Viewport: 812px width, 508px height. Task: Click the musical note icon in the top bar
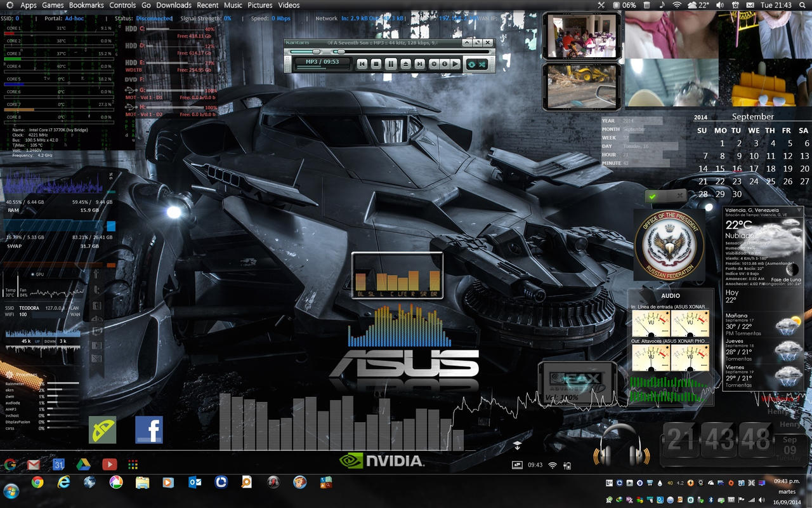(x=662, y=5)
